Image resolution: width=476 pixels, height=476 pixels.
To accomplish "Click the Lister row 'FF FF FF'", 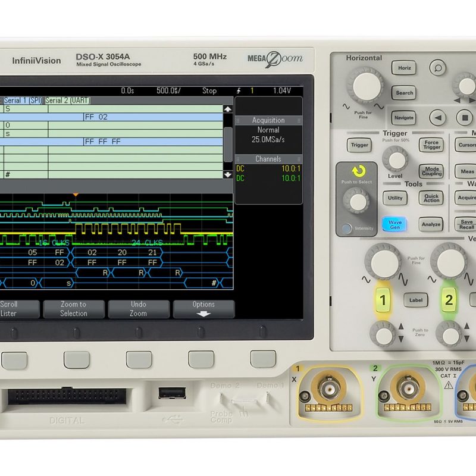I will pos(111,142).
